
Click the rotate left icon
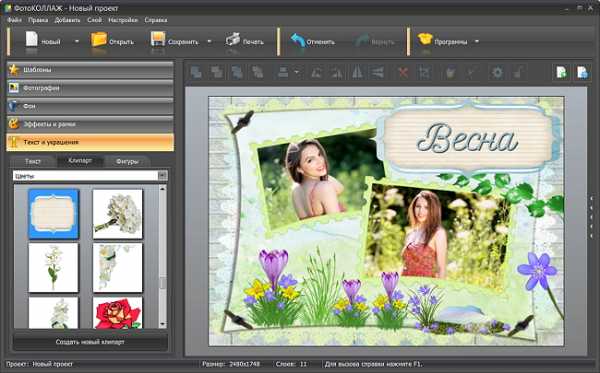(x=316, y=72)
